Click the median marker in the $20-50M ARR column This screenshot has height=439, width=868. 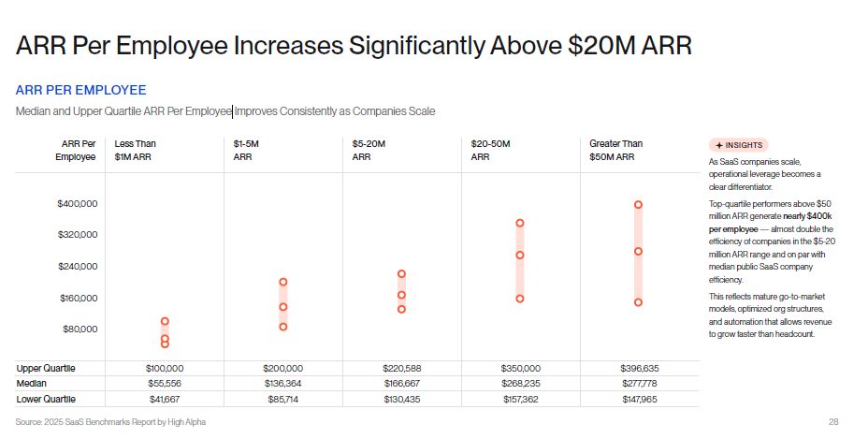pos(520,255)
